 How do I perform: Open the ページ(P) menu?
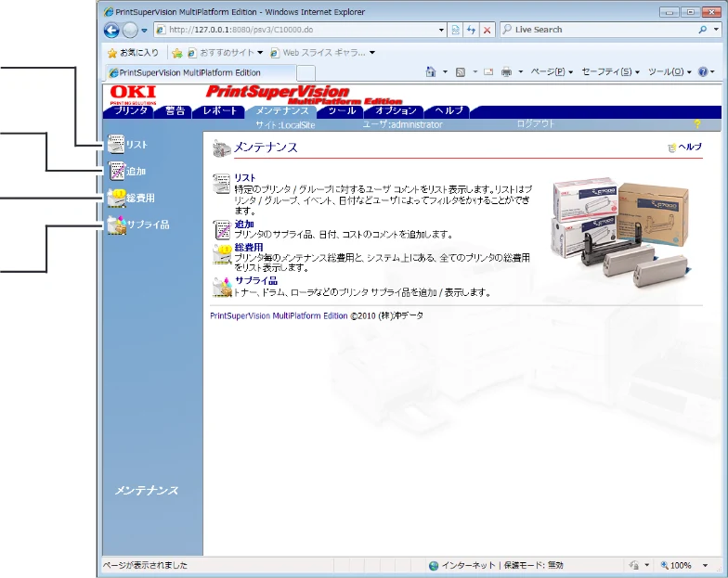click(x=552, y=72)
